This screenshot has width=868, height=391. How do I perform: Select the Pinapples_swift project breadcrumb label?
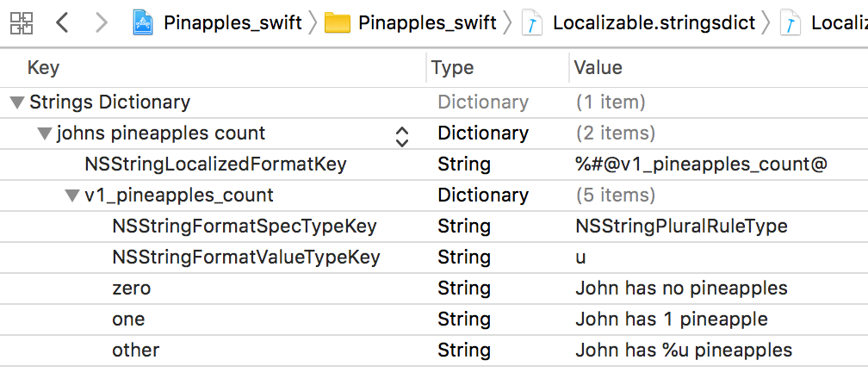click(232, 23)
